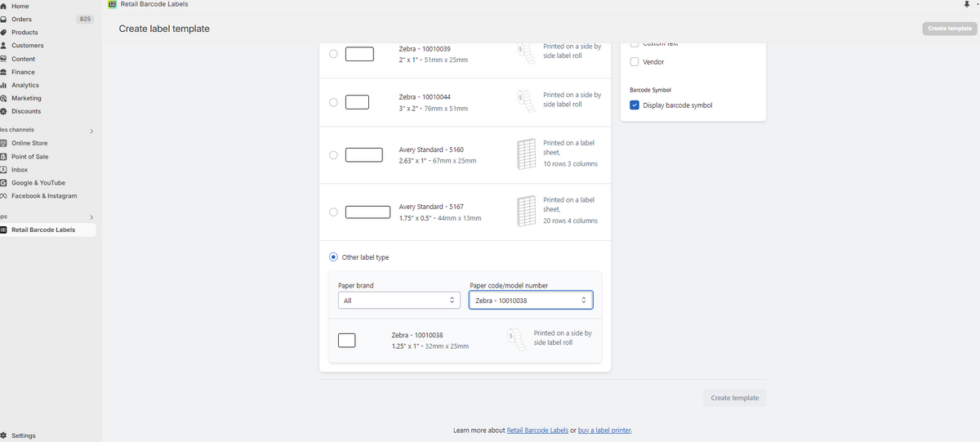Viewport: 980px width, 442px height.
Task: Select Avery Standard 5160 radio option
Action: [x=333, y=155]
